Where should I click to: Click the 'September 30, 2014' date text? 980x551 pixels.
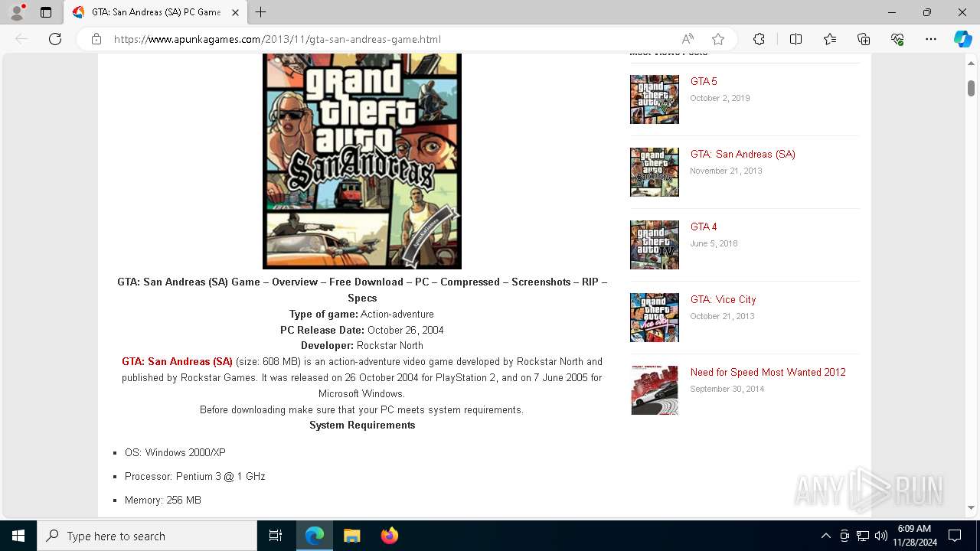[727, 389]
